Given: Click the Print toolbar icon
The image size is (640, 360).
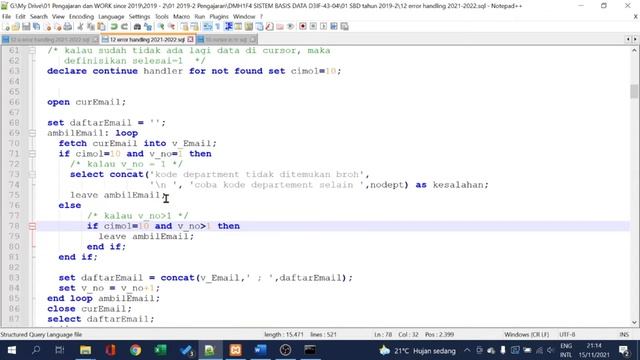Looking at the screenshot, I should 68,27.
